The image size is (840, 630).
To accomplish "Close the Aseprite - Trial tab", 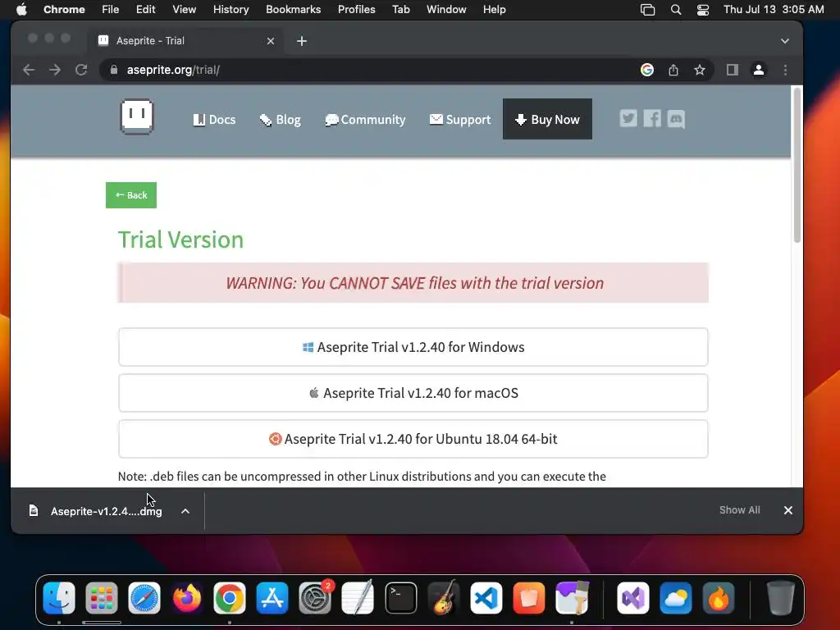I will 271,41.
